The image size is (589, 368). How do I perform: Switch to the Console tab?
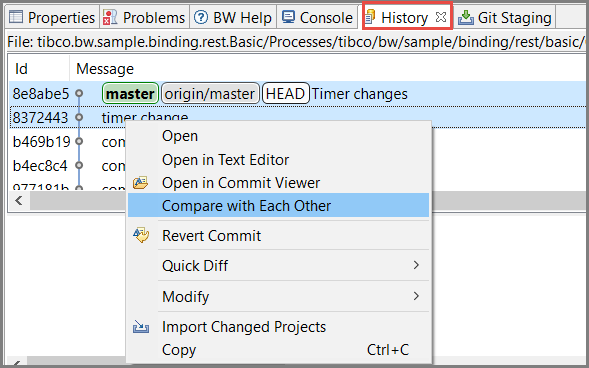(317, 18)
